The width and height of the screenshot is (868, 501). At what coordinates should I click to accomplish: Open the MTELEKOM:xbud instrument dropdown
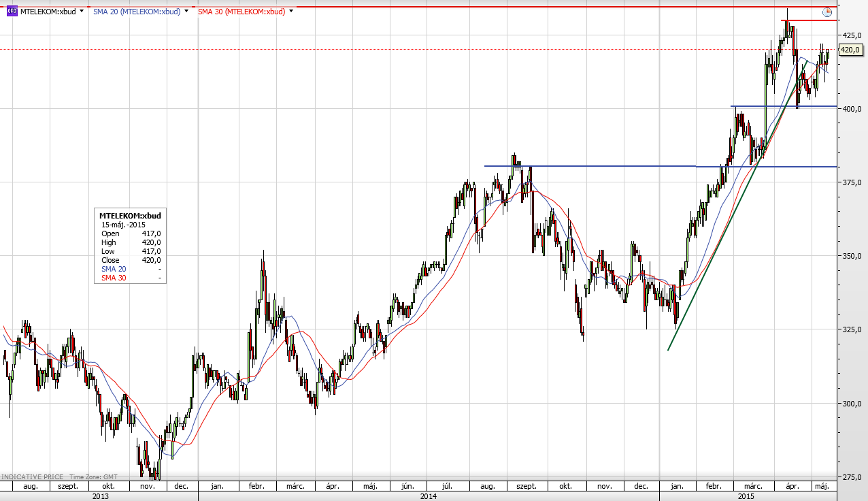click(82, 11)
